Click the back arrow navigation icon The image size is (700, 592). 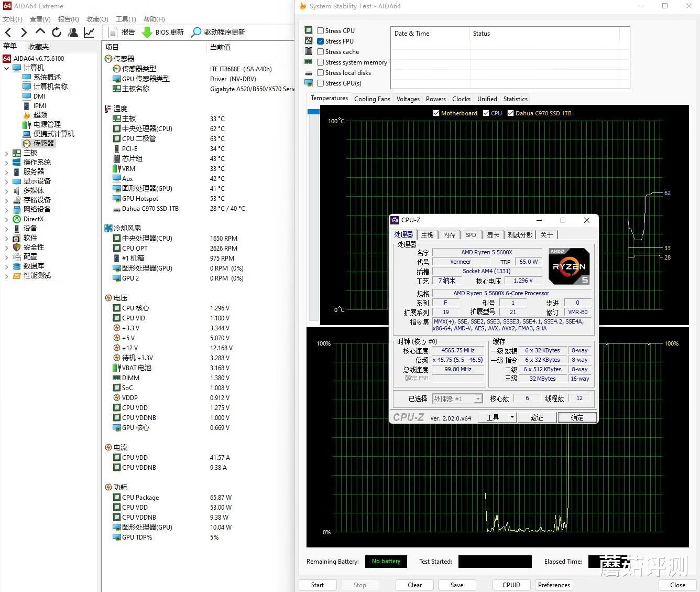8,32
